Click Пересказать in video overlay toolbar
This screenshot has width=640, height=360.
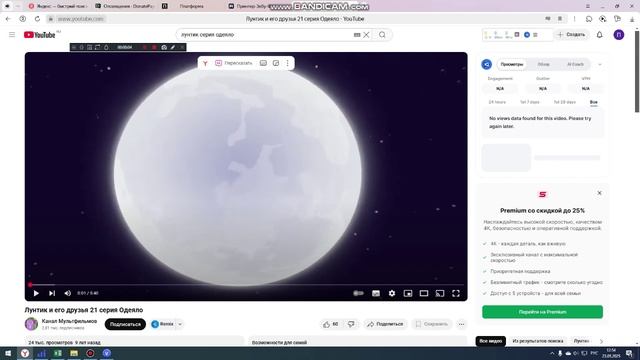pos(233,63)
